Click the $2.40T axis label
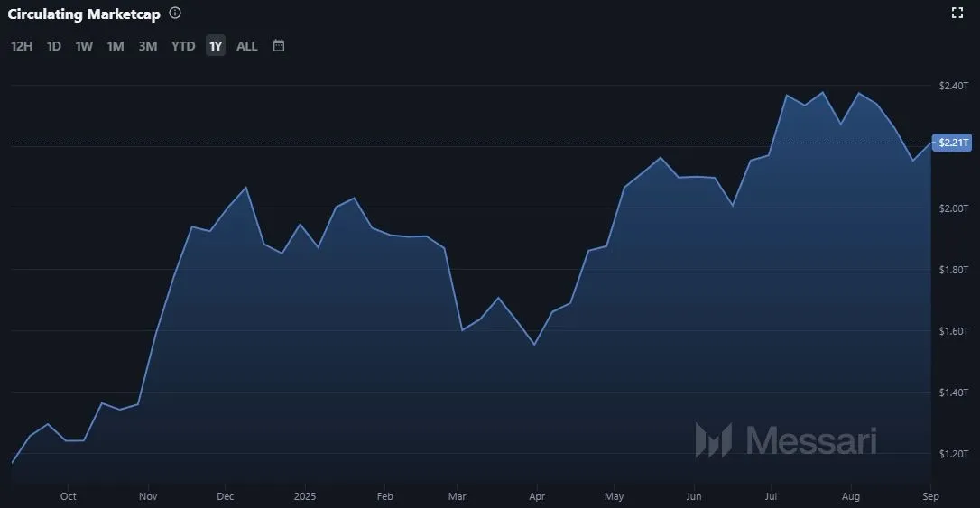 954,86
